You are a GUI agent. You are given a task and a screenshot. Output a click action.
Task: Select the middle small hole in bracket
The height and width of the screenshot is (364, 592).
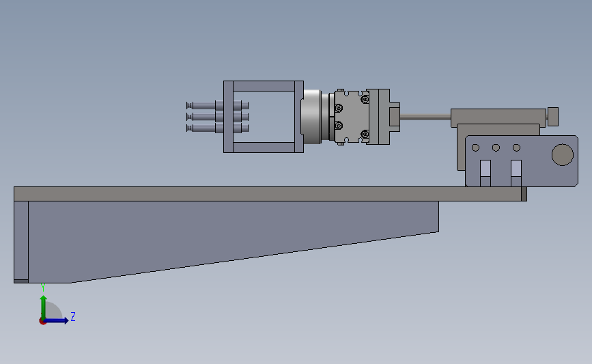[x=496, y=148]
